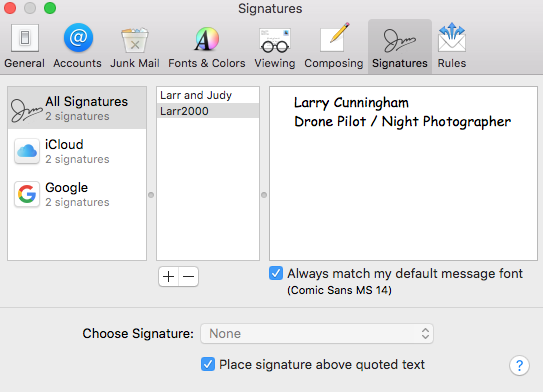543x392 pixels.
Task: Close the Signatures window with red button
Action: tap(10, 8)
